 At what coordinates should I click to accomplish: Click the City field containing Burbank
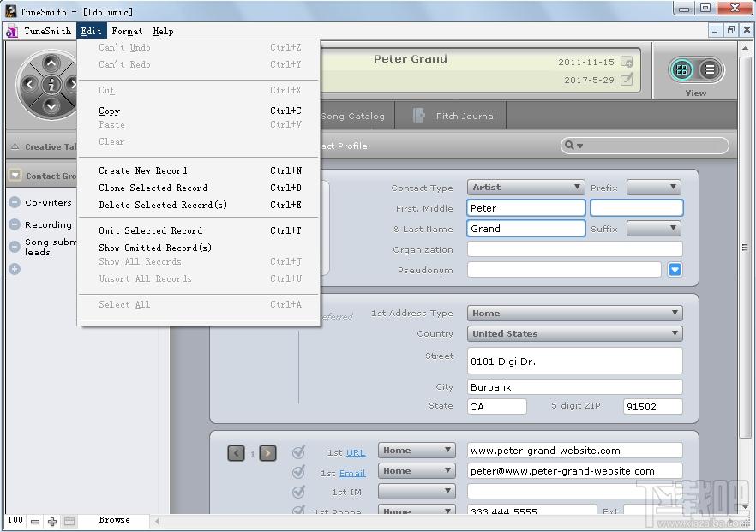coord(574,386)
